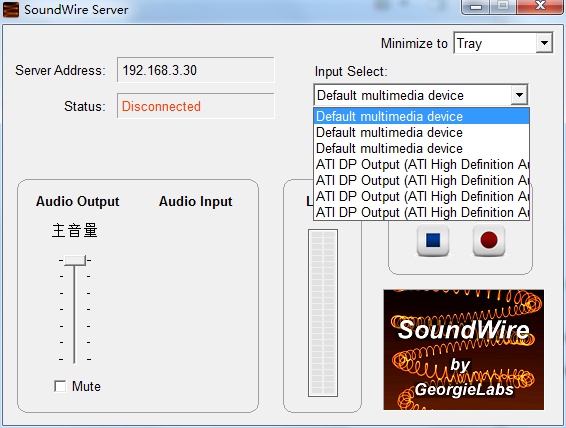The height and width of the screenshot is (428, 566).
Task: Click the Input Select dropdown arrow
Action: pos(519,95)
